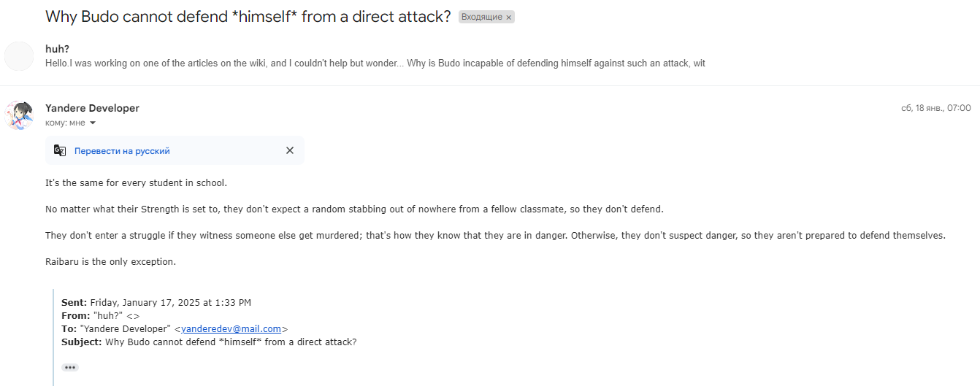
Task: Open the yanderedev@mail.com email link
Action: [231, 329]
